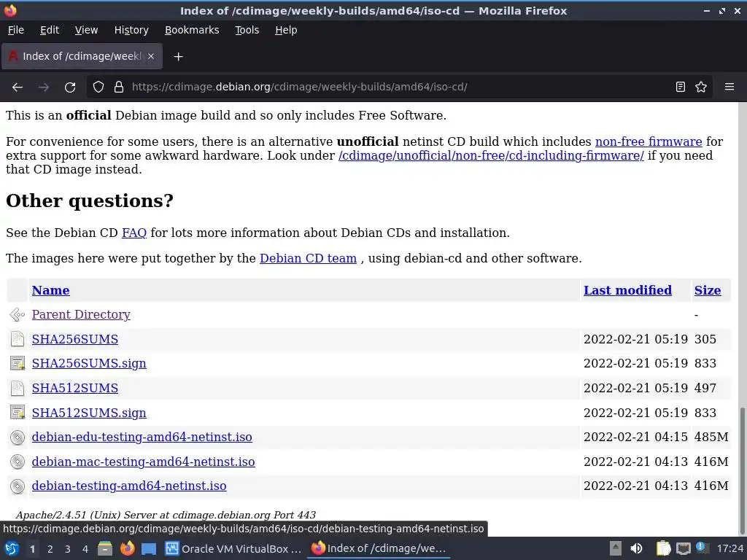Click disc icon for debian-mac-testing ISO
Viewport: 747px width, 560px height.
coord(18,462)
